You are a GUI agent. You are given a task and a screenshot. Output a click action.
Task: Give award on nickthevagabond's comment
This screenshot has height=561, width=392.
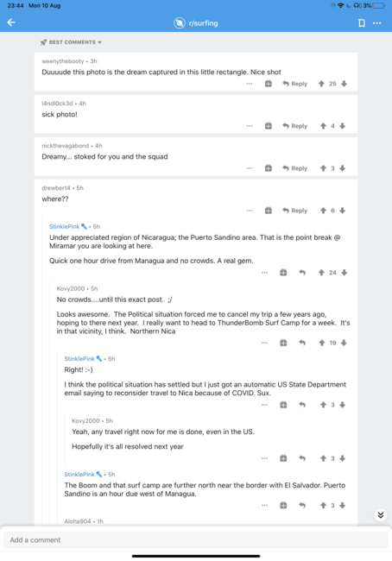(269, 168)
